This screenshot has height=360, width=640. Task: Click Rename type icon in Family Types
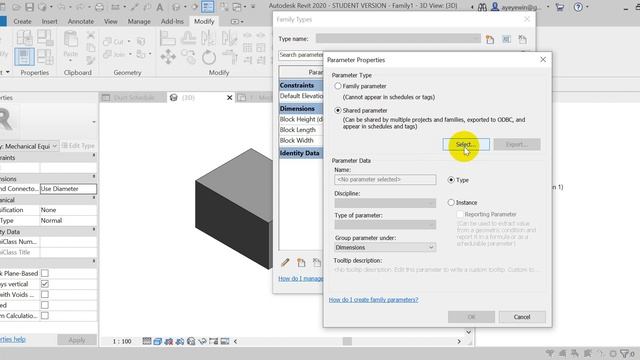point(506,39)
